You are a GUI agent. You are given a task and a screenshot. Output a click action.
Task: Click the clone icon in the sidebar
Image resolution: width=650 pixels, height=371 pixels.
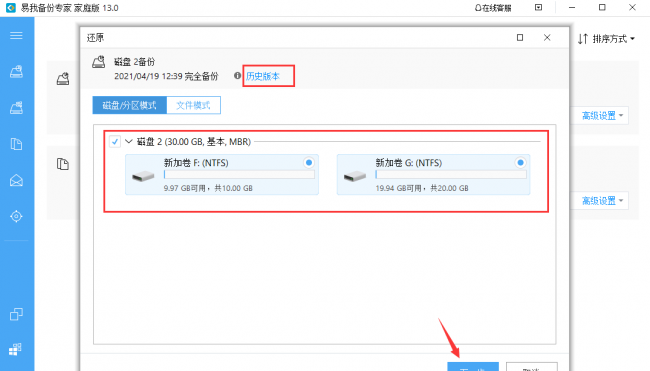tap(16, 314)
